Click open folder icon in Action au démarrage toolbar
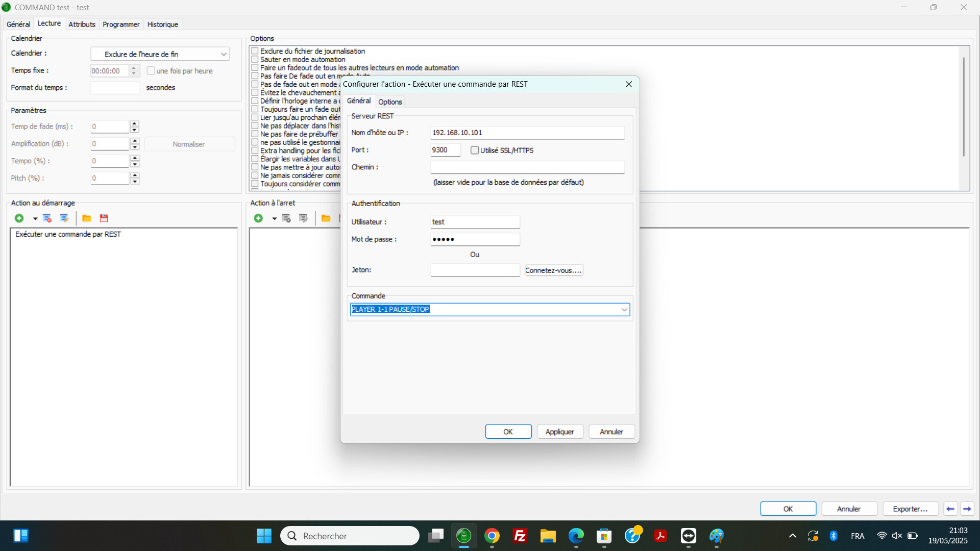The height and width of the screenshot is (551, 980). pos(87,218)
